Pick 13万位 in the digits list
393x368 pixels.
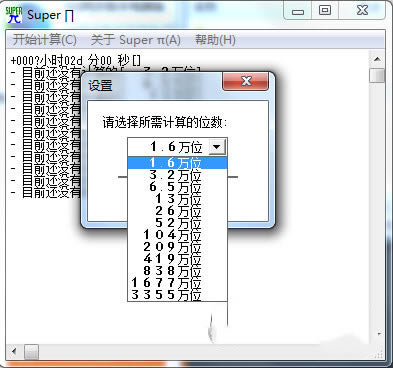pos(177,199)
